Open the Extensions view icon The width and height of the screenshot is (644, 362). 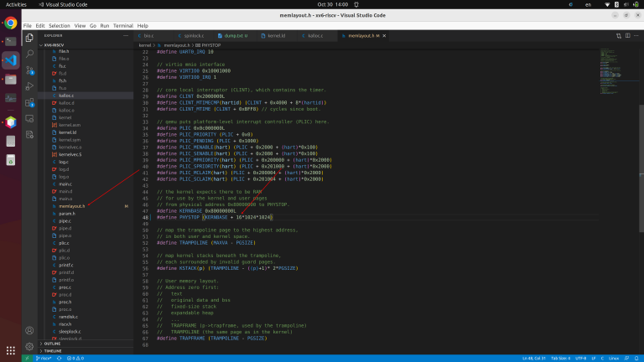[x=29, y=102]
